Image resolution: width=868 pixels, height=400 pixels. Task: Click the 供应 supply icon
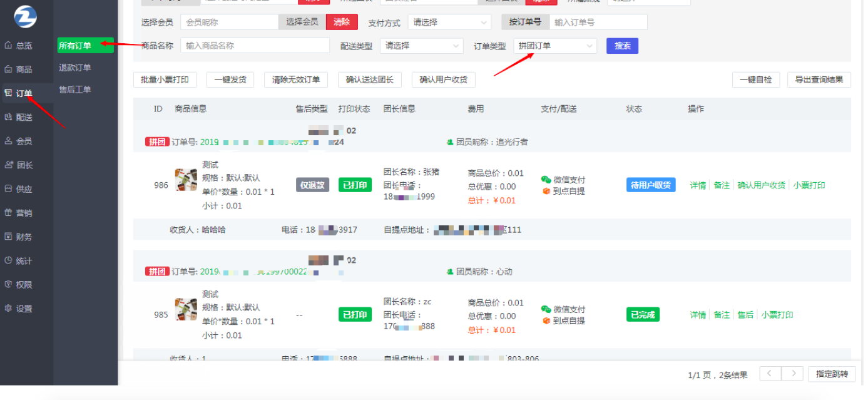pos(9,188)
